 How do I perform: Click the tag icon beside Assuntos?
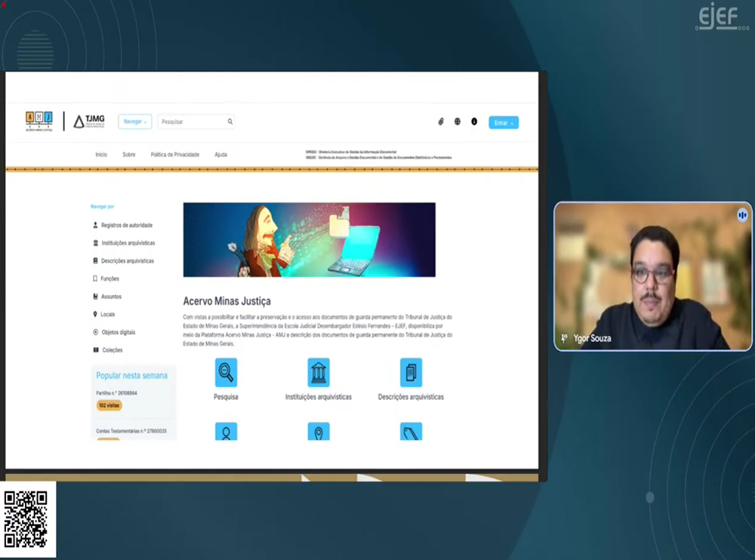(x=95, y=296)
